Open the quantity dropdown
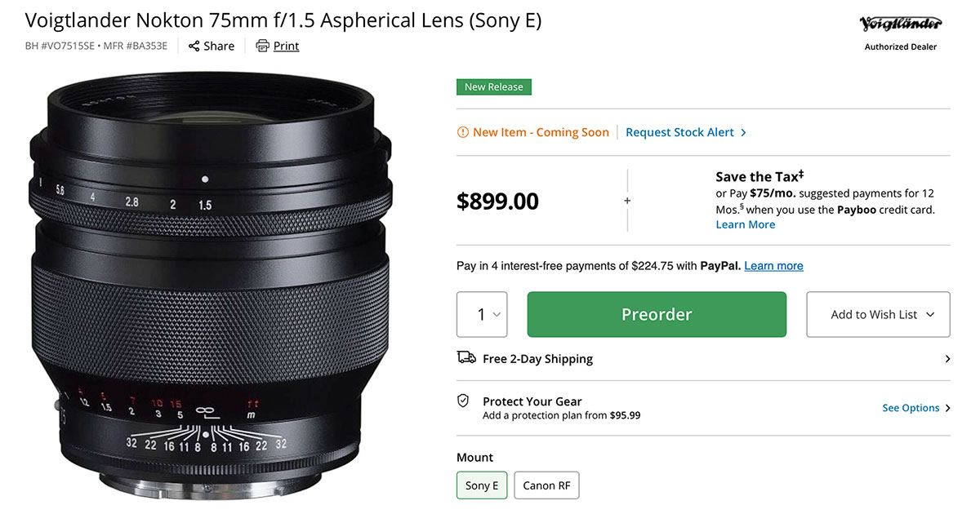The image size is (980, 514). click(482, 314)
